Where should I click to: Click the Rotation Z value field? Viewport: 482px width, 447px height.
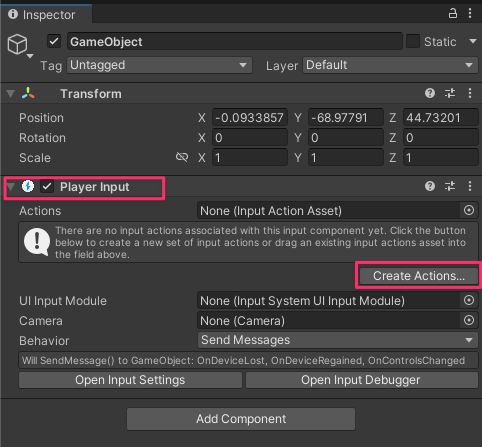(x=441, y=137)
